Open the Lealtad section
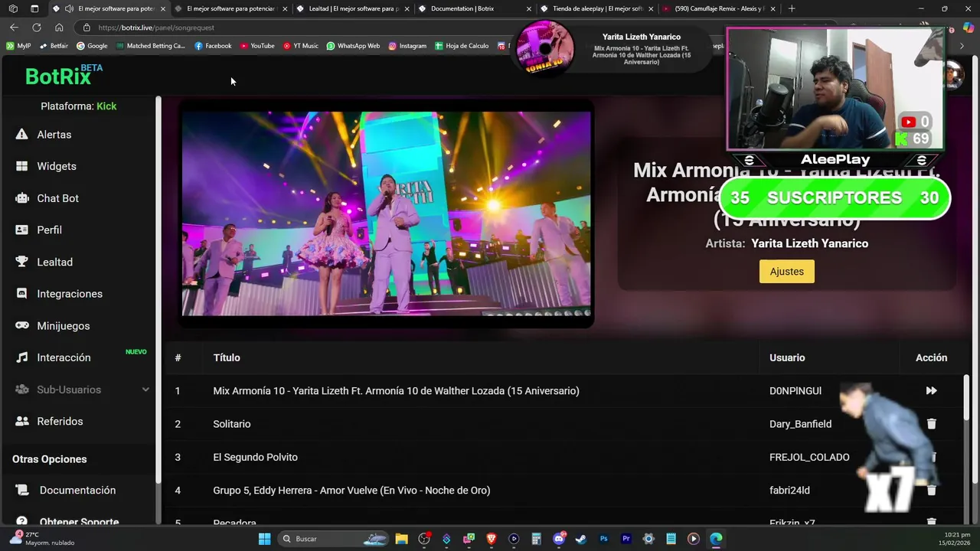This screenshot has width=980, height=551. click(x=54, y=262)
